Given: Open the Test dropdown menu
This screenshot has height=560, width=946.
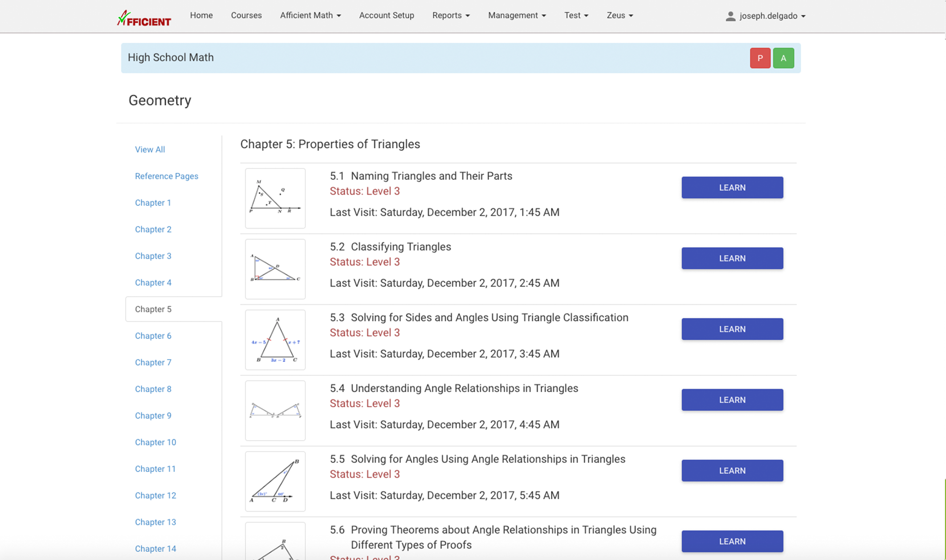Looking at the screenshot, I should (576, 15).
